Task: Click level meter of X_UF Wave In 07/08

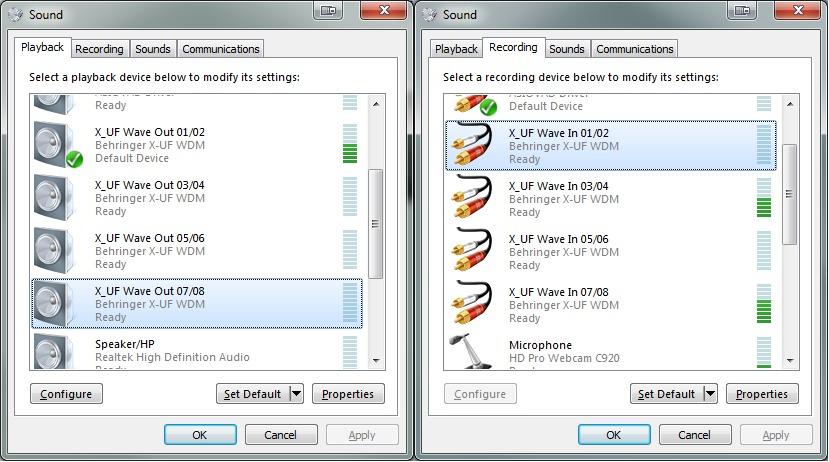Action: [x=764, y=303]
